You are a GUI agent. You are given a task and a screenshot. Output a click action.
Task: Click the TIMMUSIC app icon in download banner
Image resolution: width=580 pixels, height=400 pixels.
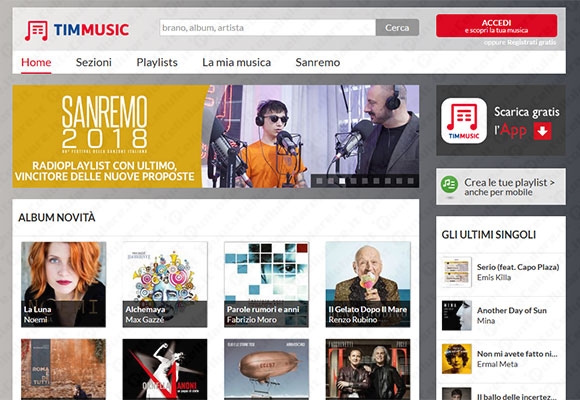(463, 121)
